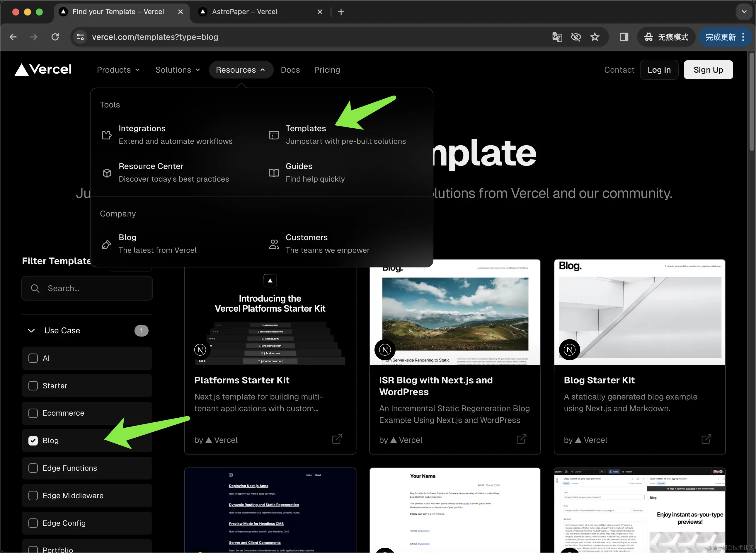Screen dimensions: 756x553
Task: Open the Platforms Starter Kit title link
Action: (242, 380)
